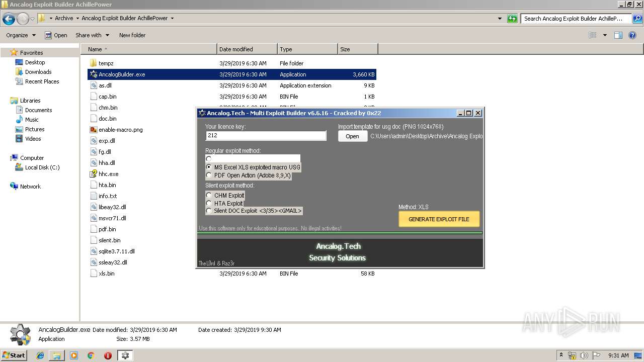
Task: Expand the breadcrumb arrow after Ancalog Exploit Builder AchillePower
Action: pyautogui.click(x=172, y=19)
